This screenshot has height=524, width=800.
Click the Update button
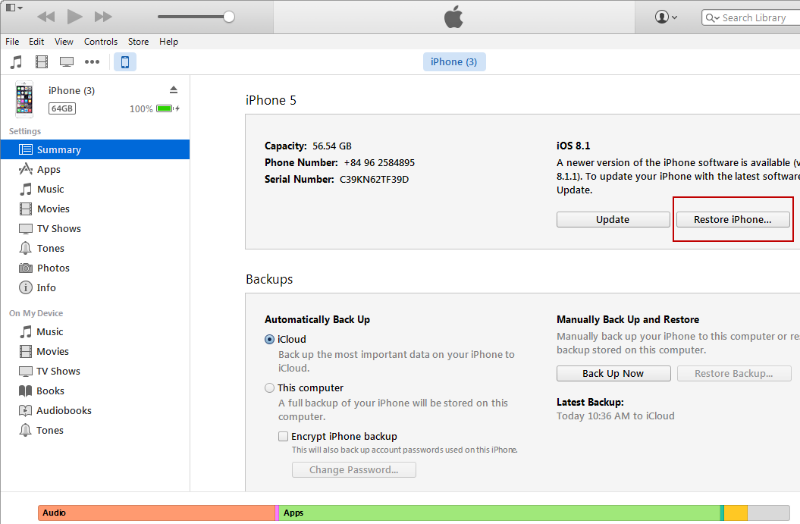tap(613, 219)
